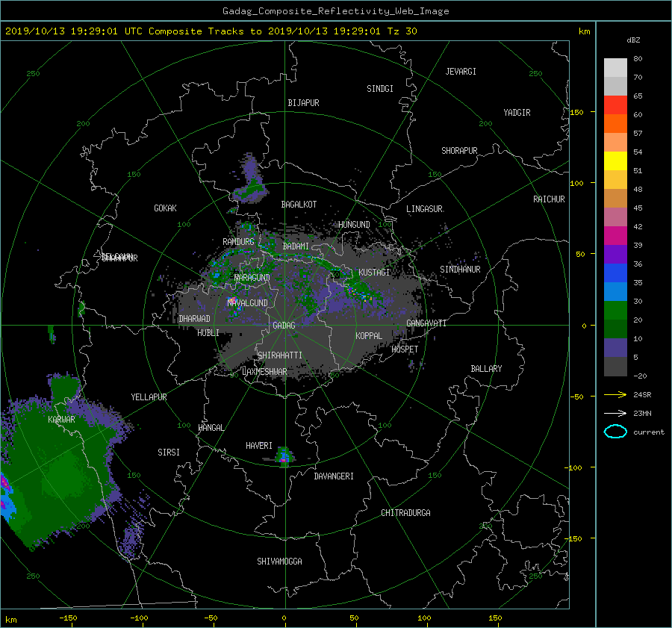The height and width of the screenshot is (628, 672).
Task: Click the SHORAPUR city label
Action: click(459, 150)
